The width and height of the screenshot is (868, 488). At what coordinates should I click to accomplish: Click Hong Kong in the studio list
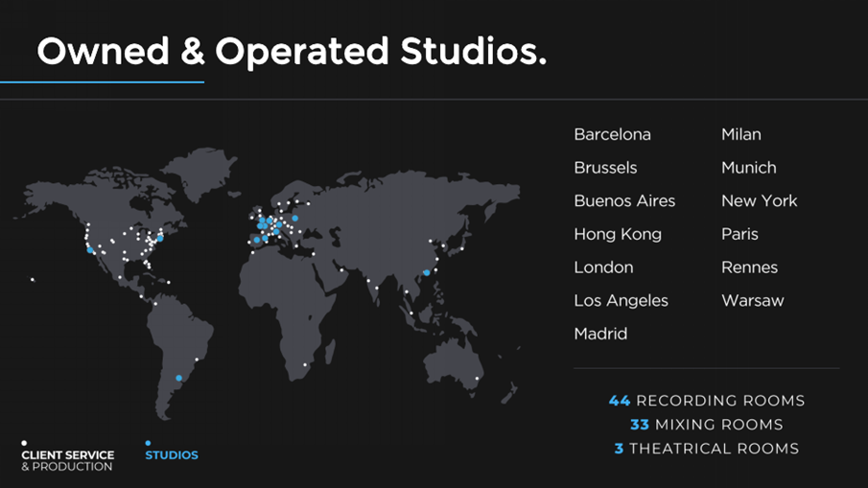click(618, 234)
